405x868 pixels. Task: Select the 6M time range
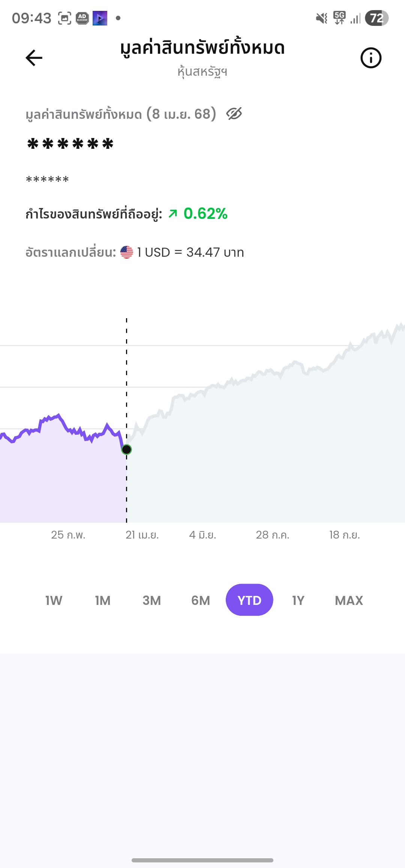point(201,600)
